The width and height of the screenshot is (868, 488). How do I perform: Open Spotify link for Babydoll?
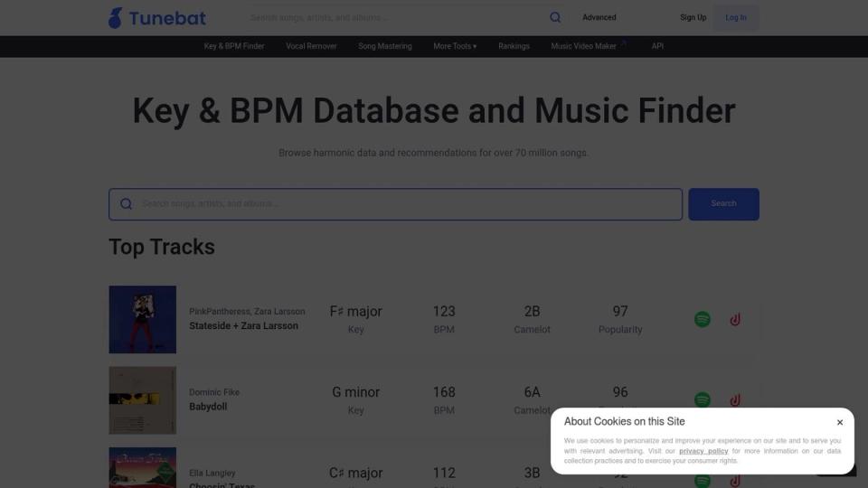coord(702,399)
